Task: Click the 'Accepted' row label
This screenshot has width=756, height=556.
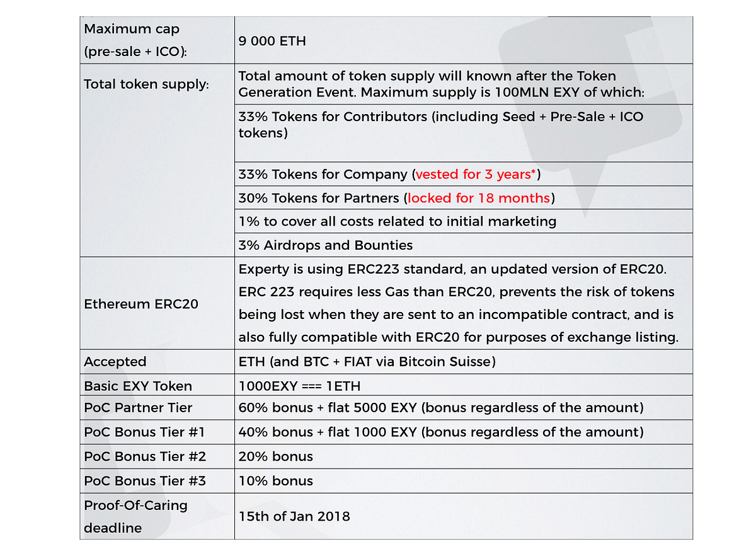Action: click(115, 362)
